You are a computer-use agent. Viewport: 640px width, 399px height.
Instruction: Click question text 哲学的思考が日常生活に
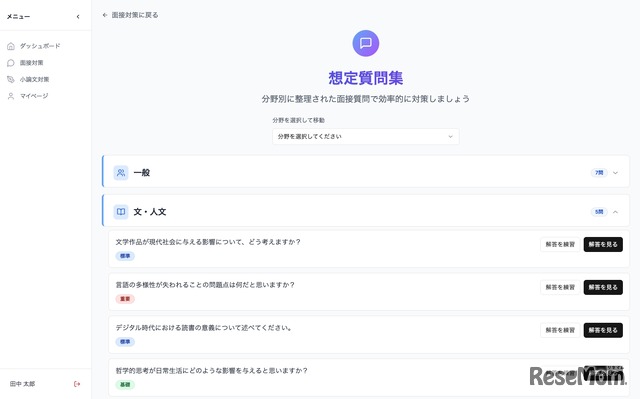click(x=211, y=370)
